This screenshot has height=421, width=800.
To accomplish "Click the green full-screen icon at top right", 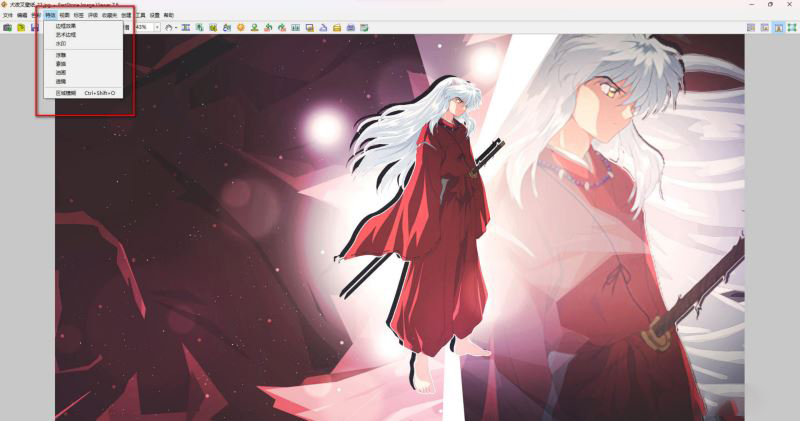I will pyautogui.click(x=792, y=28).
